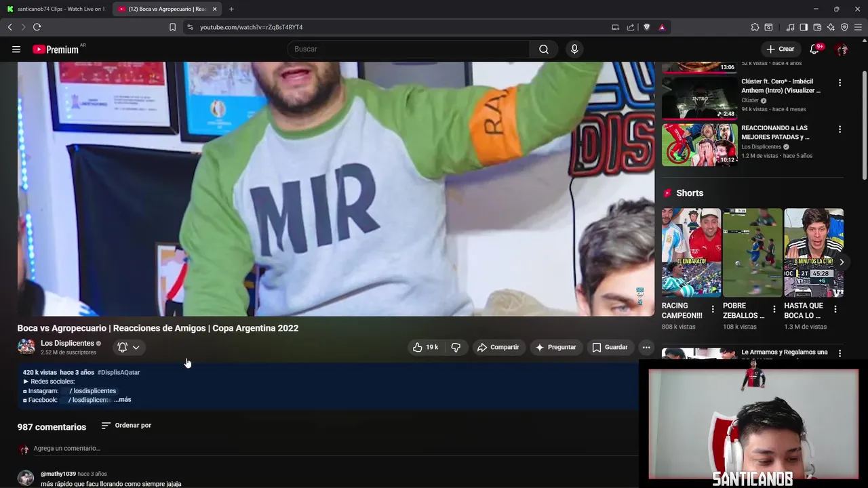Viewport: 868px width, 488px height.
Task: Open the HASTA QUE BOCA LO short thumbnail
Action: 814,252
